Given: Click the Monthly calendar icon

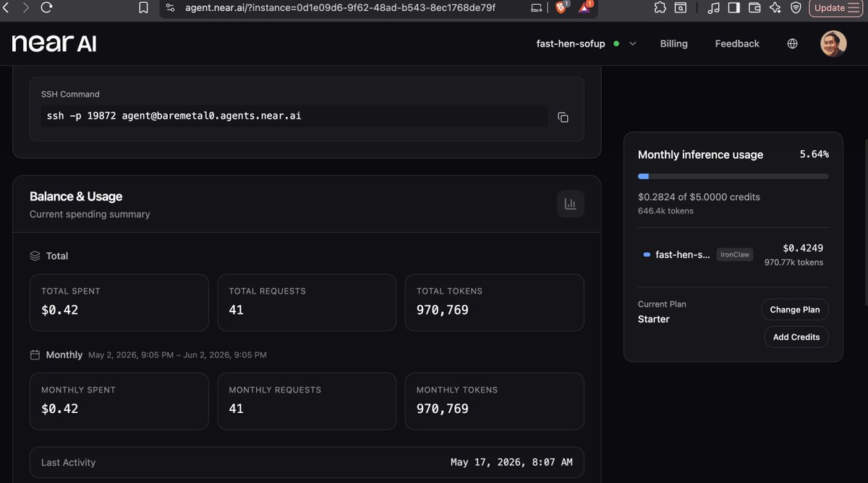Looking at the screenshot, I should click(x=35, y=355).
